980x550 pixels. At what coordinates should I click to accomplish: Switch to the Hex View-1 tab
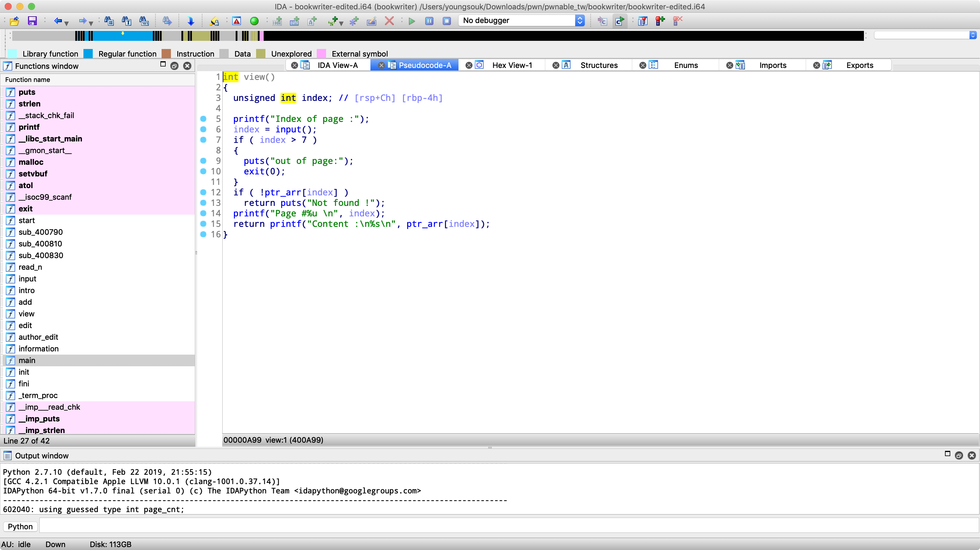point(512,65)
